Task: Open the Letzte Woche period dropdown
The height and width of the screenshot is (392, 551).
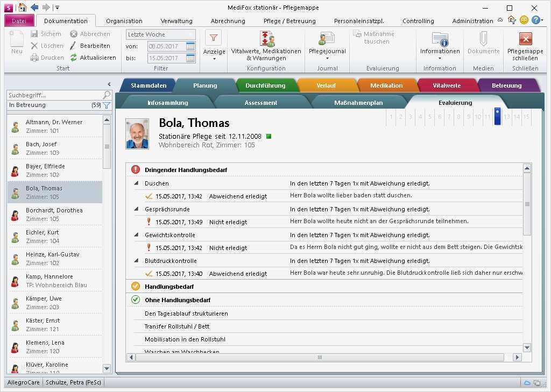Action: (160, 34)
